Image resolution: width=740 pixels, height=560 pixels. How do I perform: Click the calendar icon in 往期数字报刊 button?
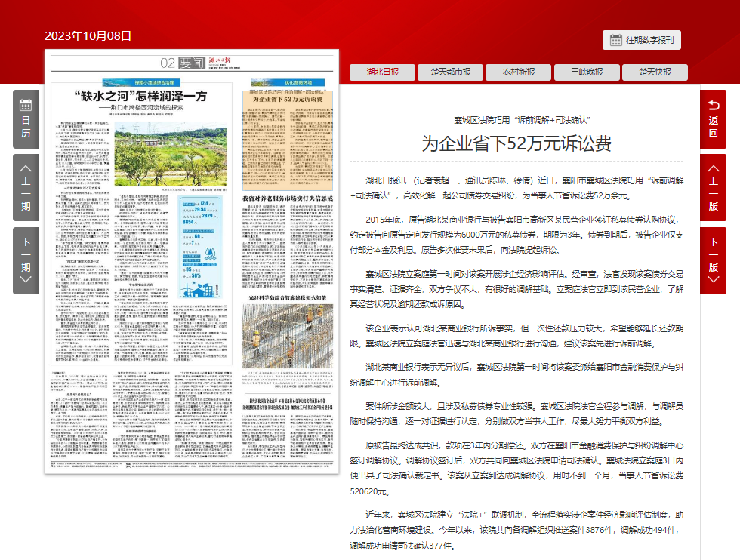tap(615, 40)
